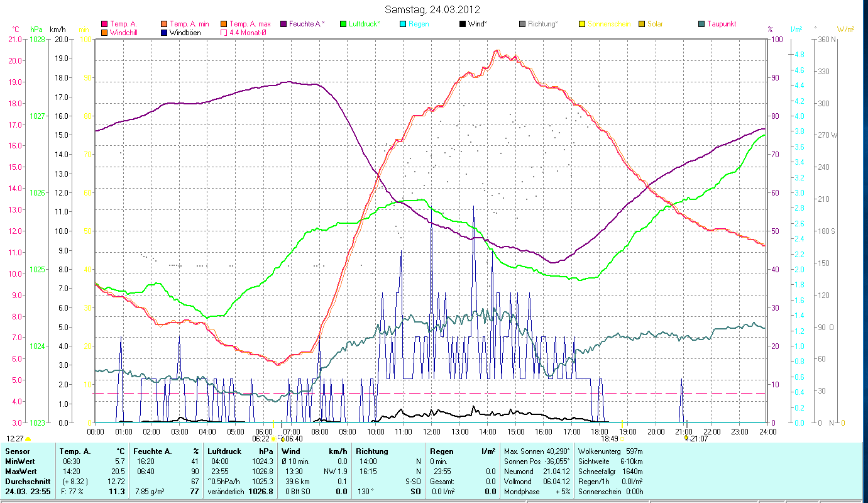Toggle the Richtung gray legend box
The width and height of the screenshot is (868, 503).
tap(522, 24)
